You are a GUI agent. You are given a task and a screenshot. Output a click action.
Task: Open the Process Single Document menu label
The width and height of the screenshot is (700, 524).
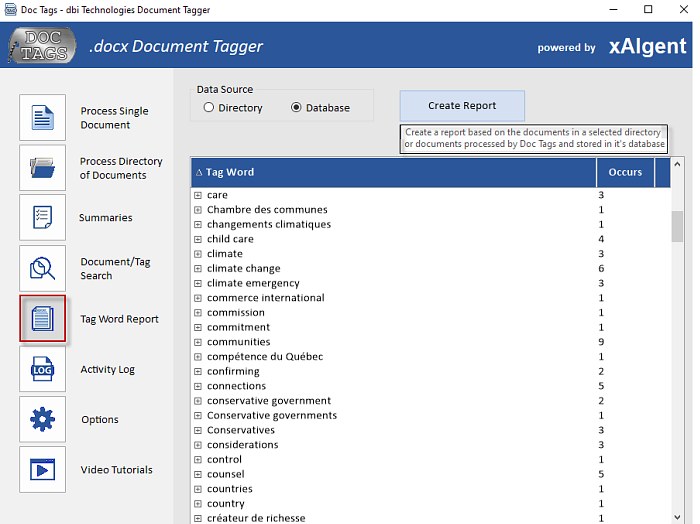pos(114,118)
